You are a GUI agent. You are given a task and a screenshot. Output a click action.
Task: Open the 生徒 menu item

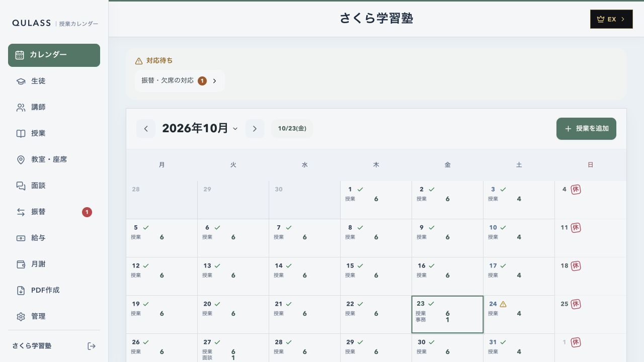coord(54,81)
